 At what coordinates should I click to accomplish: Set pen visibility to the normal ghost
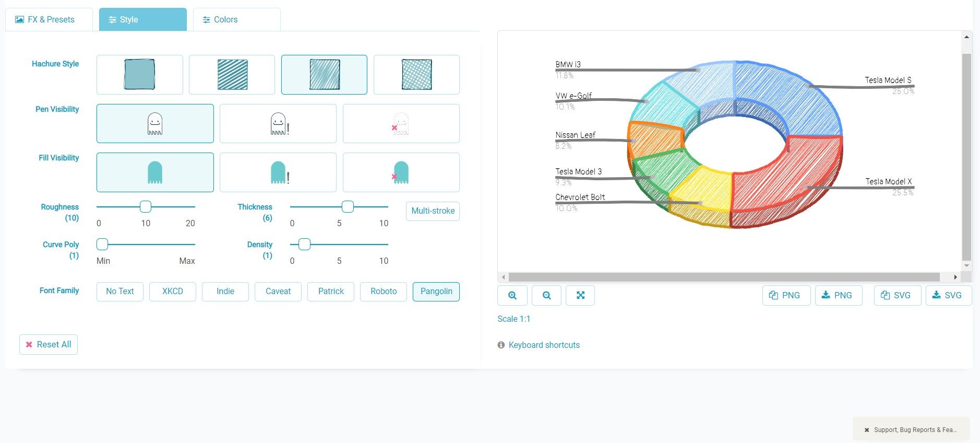pyautogui.click(x=155, y=124)
